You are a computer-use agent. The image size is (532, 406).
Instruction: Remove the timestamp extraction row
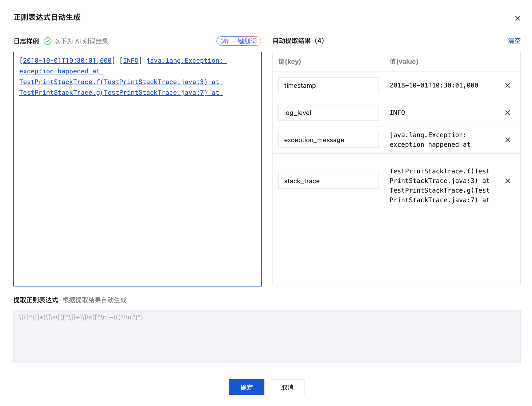coord(507,85)
